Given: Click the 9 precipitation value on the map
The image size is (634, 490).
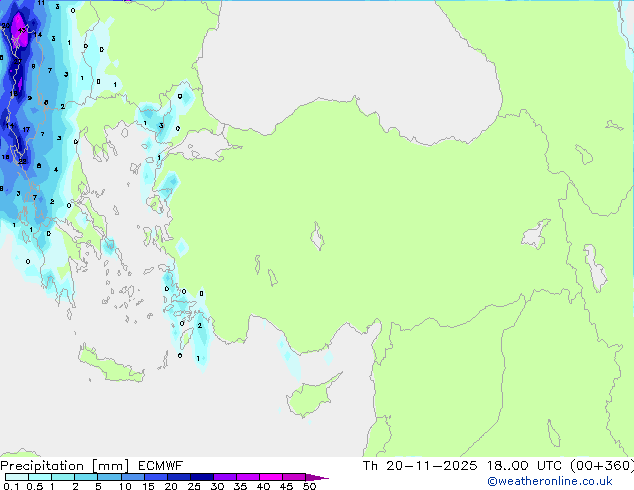Looking at the screenshot, I should tap(30, 98).
